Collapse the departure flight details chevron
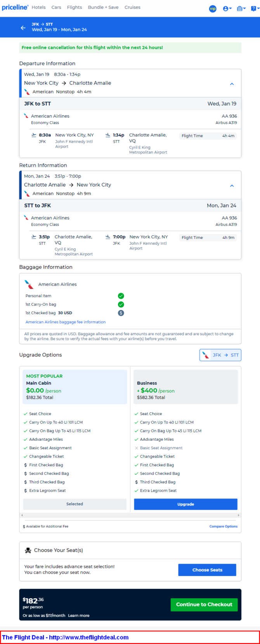 [232, 84]
